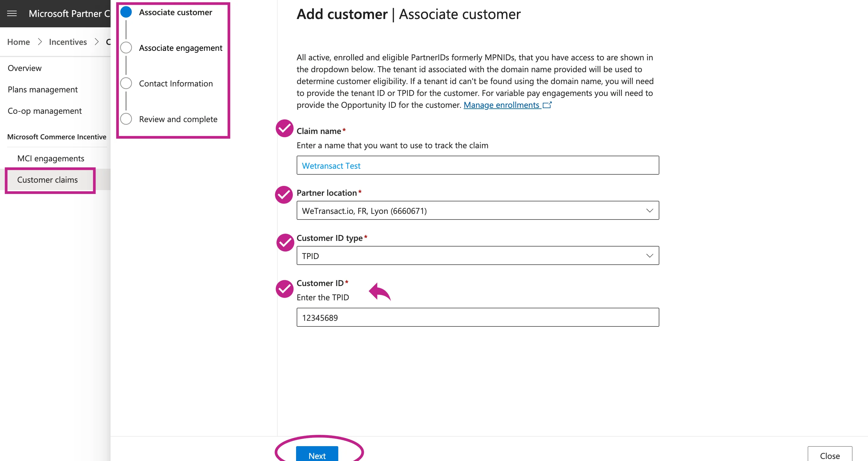The width and height of the screenshot is (868, 461).
Task: Click the breadcrumb chevron after Home
Action: [40, 42]
